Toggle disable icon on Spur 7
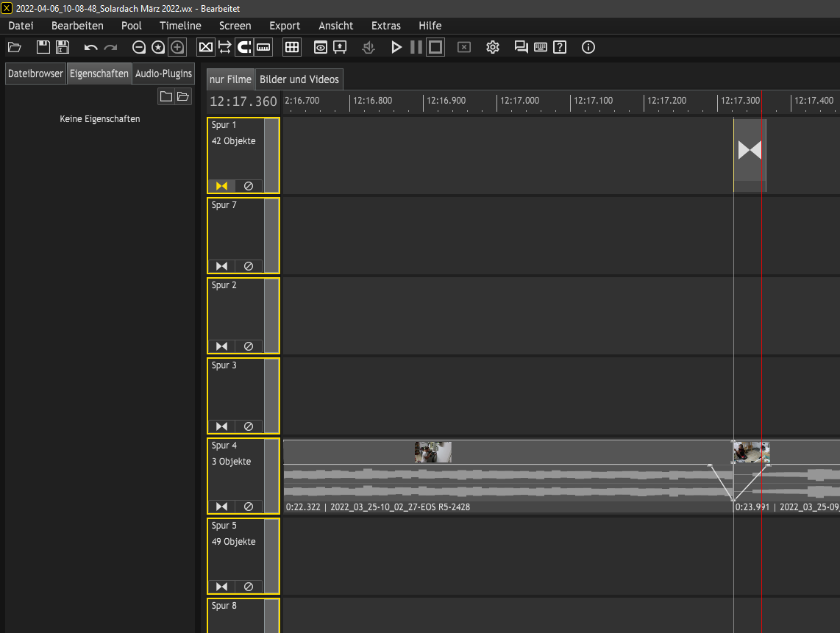 click(249, 266)
